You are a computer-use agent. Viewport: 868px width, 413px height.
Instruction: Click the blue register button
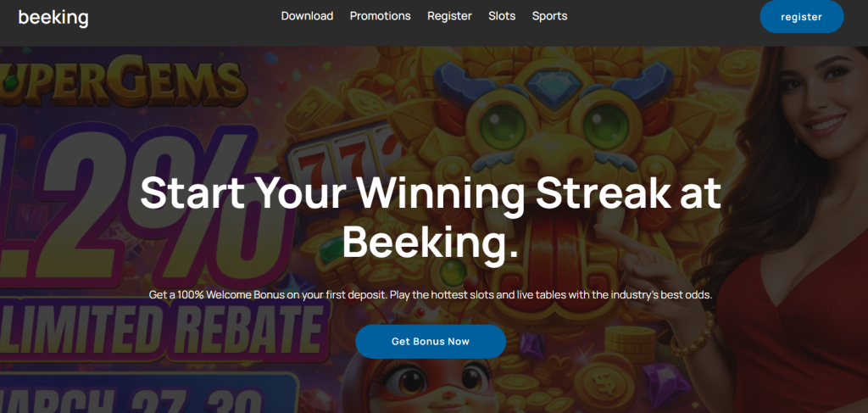(802, 17)
